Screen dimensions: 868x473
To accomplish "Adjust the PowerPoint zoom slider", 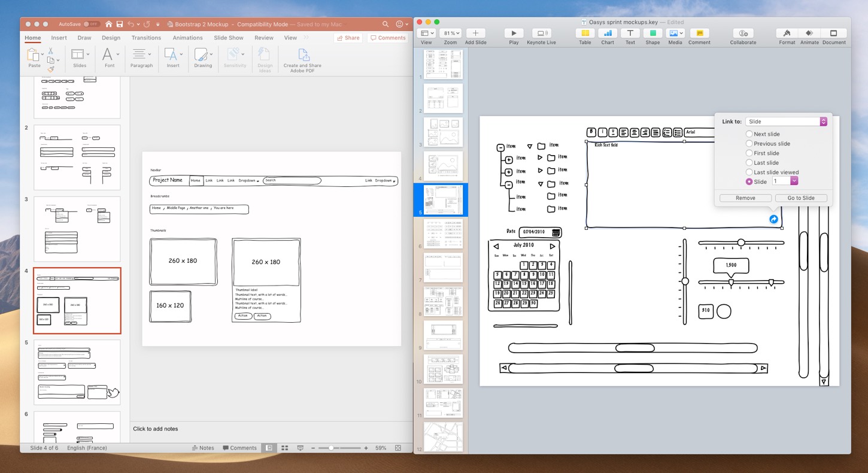I will pos(331,448).
